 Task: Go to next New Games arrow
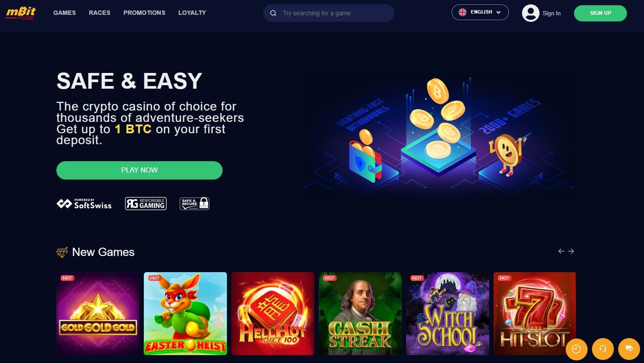tap(571, 251)
